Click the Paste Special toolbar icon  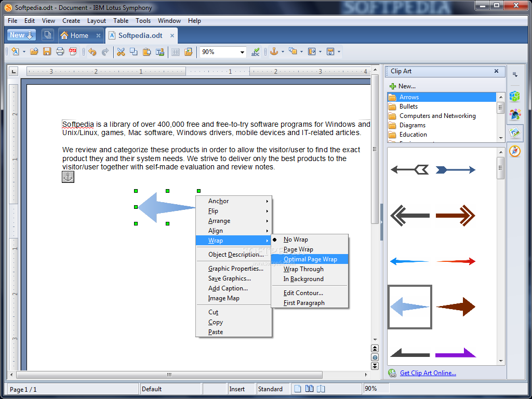pyautogui.click(x=160, y=51)
